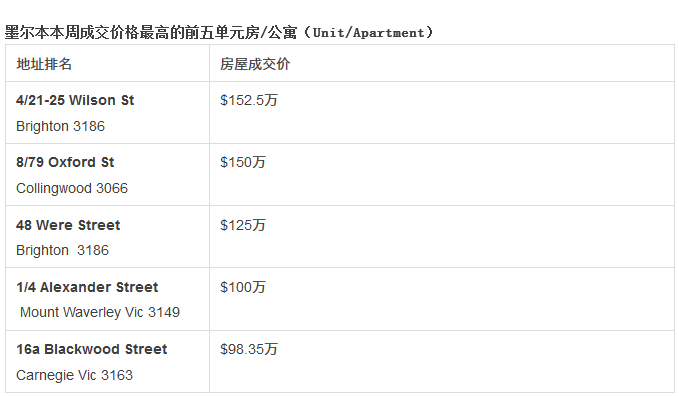Click the $100万 price cell
Viewport: 679px width, 396px height.
pyautogui.click(x=242, y=287)
